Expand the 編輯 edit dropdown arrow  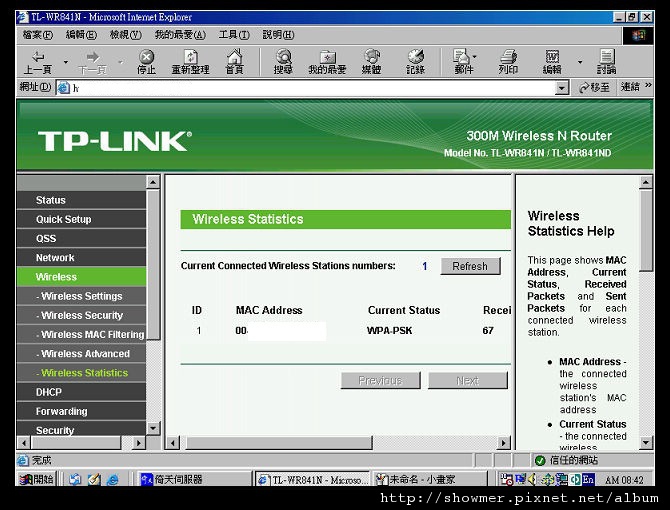click(580, 62)
